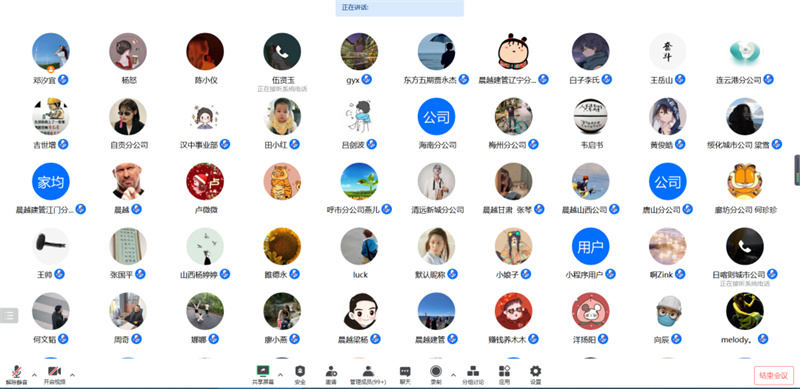The image size is (800, 389).
Task: Open breakout rooms (分组讨论)
Action: tap(473, 375)
